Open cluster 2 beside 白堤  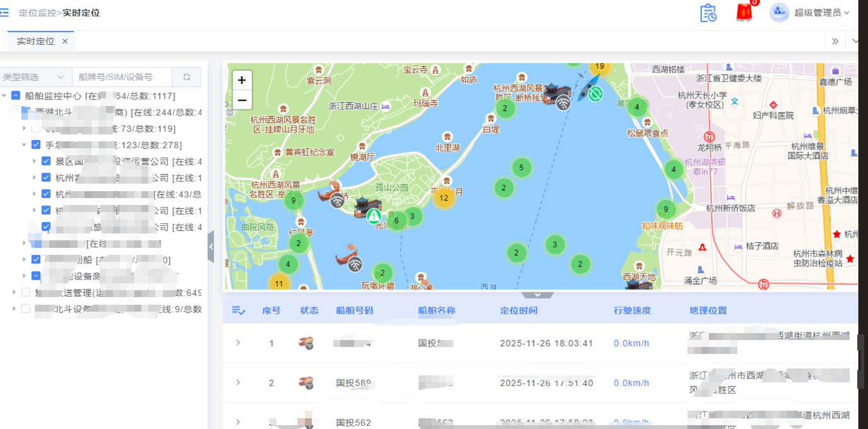pyautogui.click(x=504, y=109)
